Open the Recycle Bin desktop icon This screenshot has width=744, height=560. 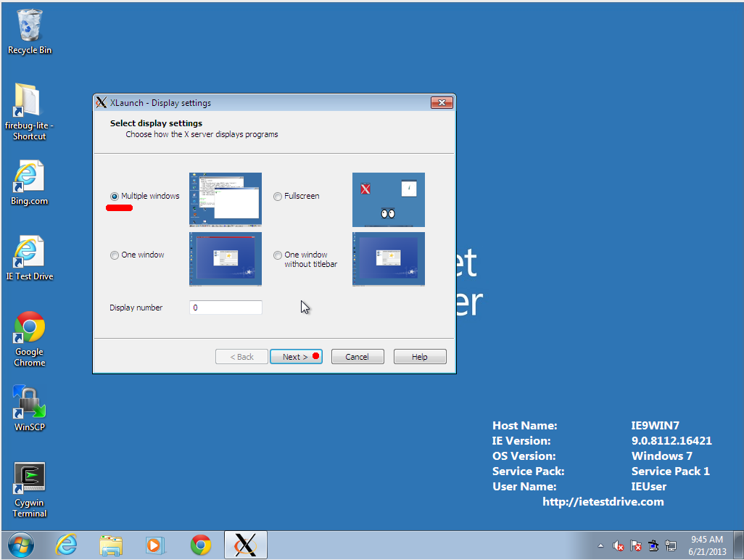[x=30, y=32]
